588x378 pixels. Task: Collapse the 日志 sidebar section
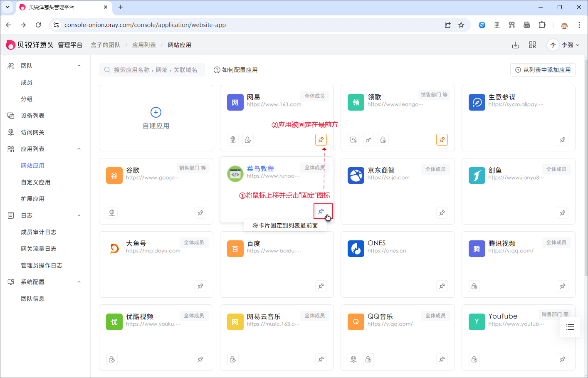click(79, 215)
